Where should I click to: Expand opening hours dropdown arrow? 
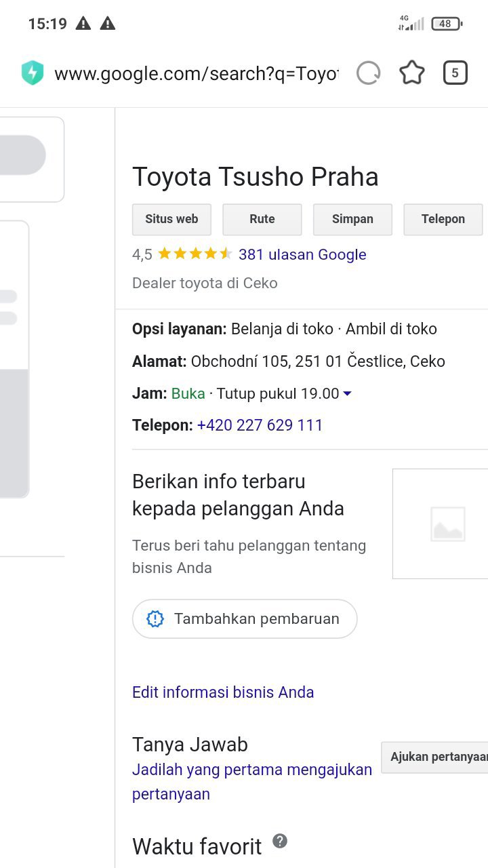tap(347, 394)
